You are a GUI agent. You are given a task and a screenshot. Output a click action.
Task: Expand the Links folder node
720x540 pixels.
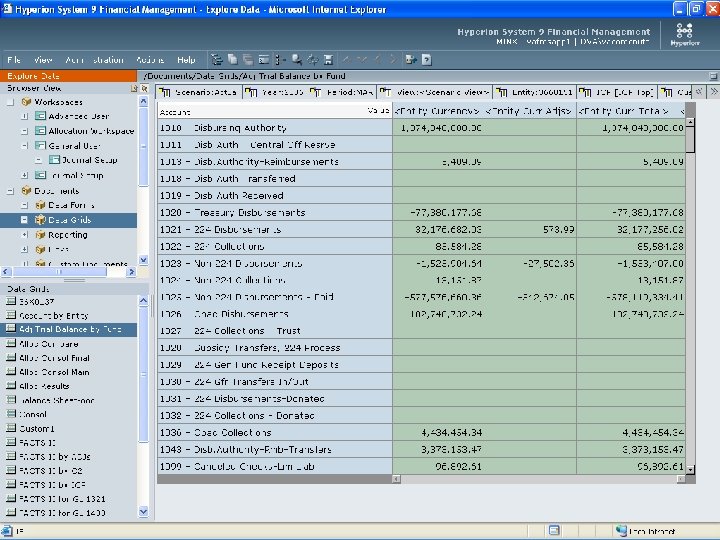[x=24, y=249]
